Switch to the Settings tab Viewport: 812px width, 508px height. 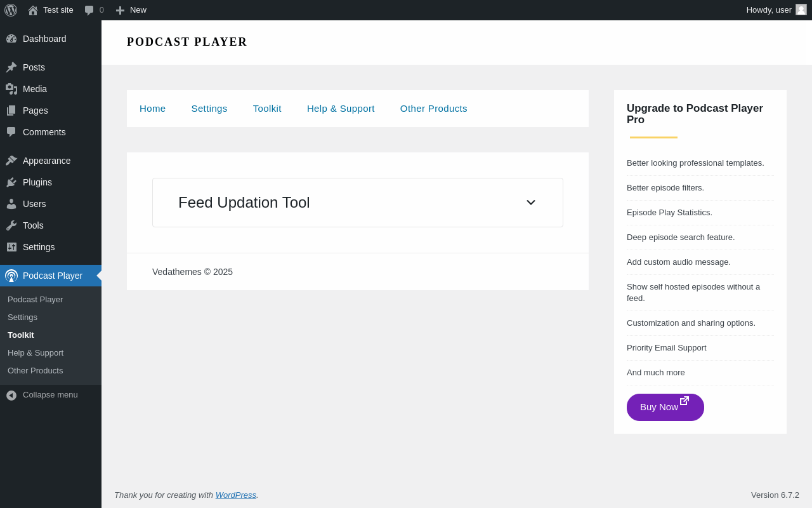(209, 109)
